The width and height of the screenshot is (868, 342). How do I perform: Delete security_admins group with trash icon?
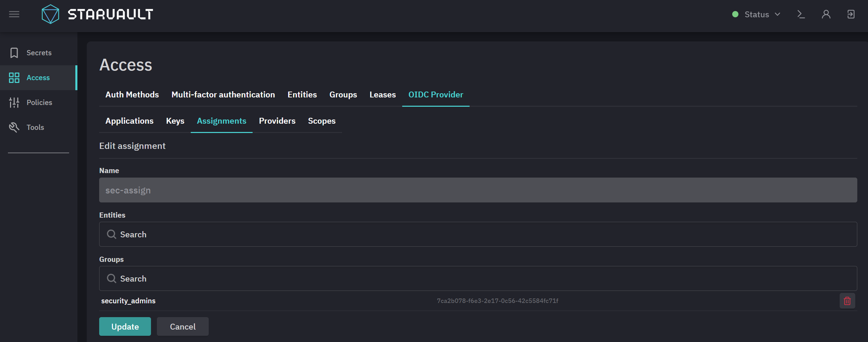[x=847, y=301]
